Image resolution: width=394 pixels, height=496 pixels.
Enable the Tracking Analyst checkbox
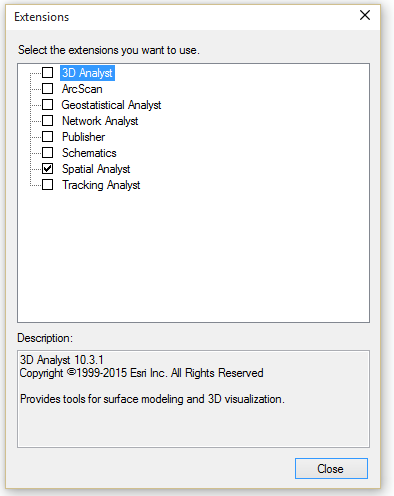(x=47, y=185)
